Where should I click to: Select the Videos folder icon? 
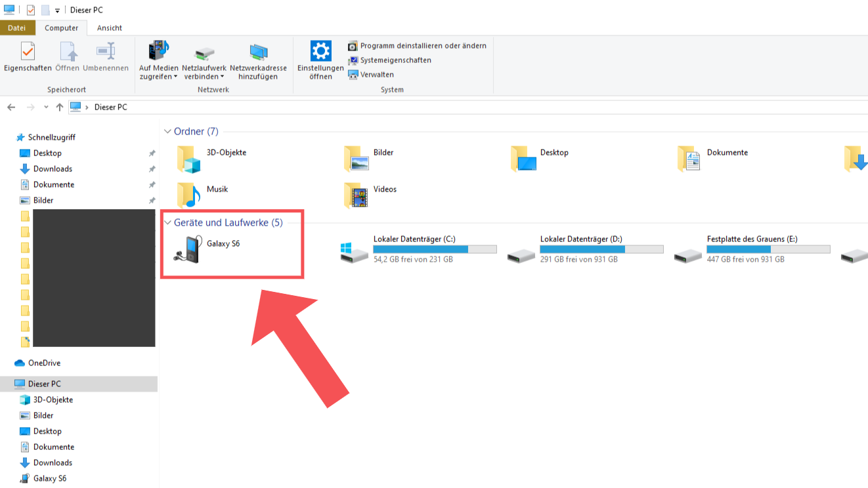pyautogui.click(x=355, y=195)
